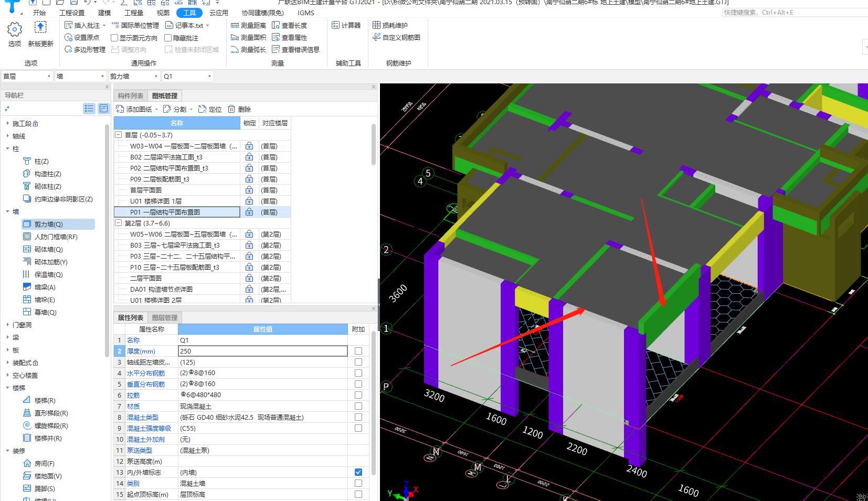Switch to 图层管理 tab

[x=165, y=317]
